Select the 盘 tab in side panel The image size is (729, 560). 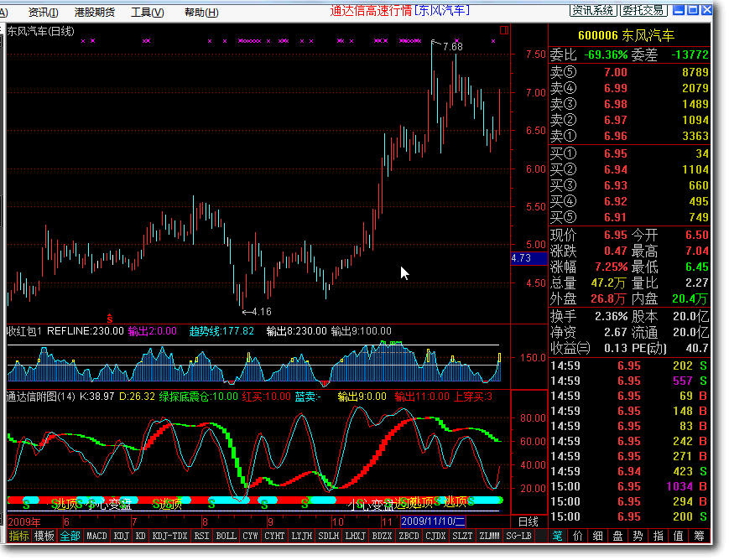click(618, 536)
